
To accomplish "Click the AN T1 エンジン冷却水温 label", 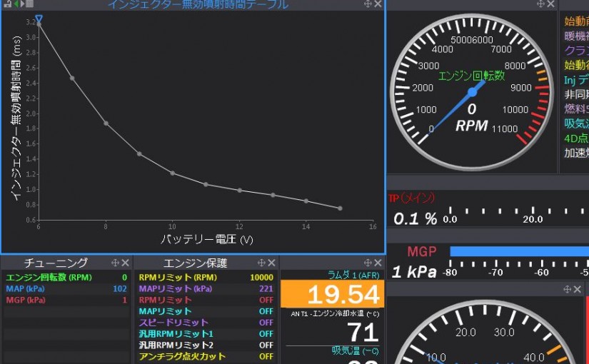I will click(x=335, y=313).
